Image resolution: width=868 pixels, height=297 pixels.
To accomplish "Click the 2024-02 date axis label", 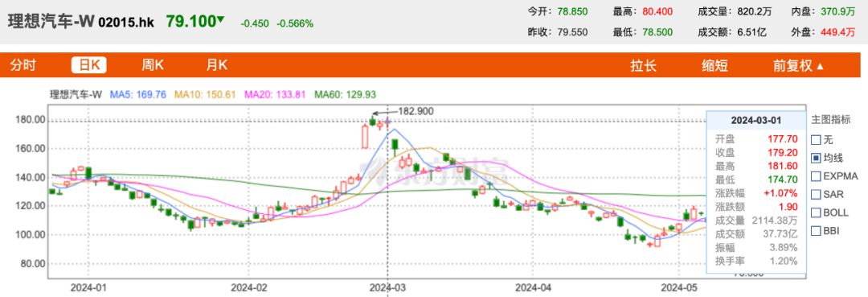I will point(248,287).
